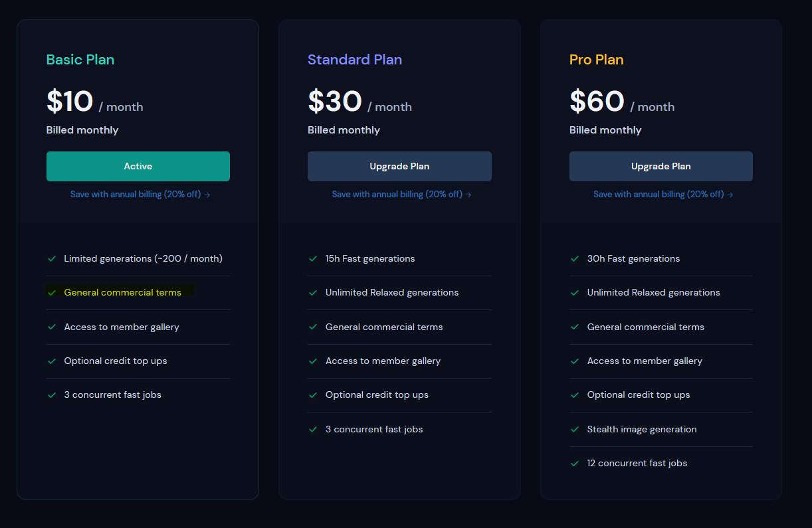Click checkmark beside Pro Access to member gallery
The width and height of the screenshot is (812, 528).
coord(575,361)
